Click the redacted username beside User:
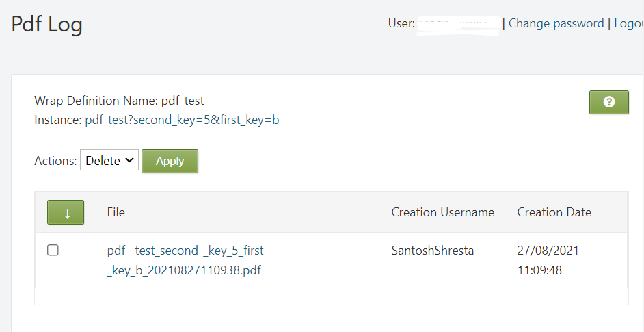 pyautogui.click(x=459, y=24)
